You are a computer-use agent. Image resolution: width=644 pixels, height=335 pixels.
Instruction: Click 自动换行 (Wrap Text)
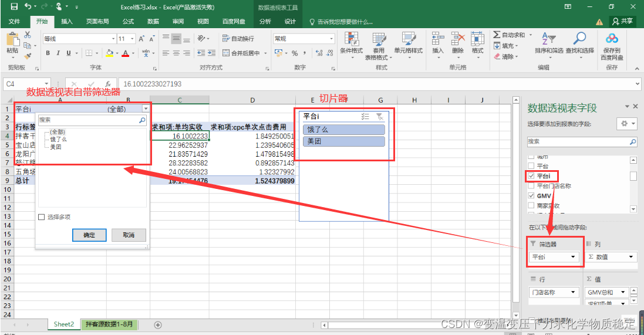(x=238, y=39)
